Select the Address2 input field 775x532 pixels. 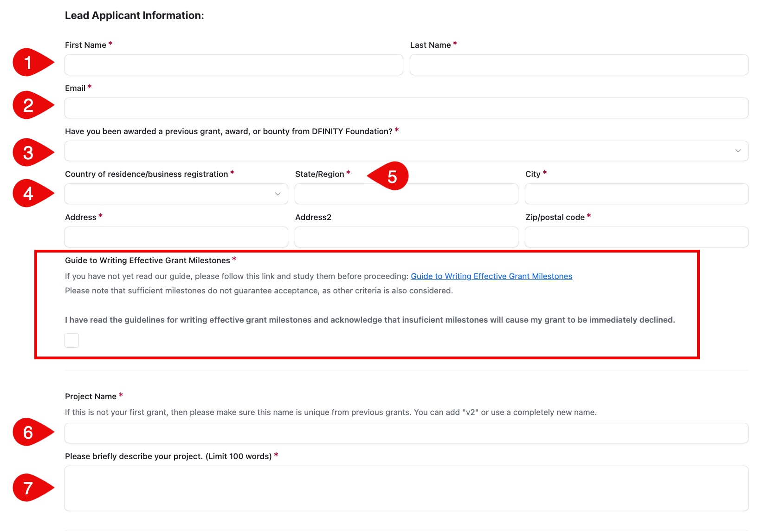[407, 237]
